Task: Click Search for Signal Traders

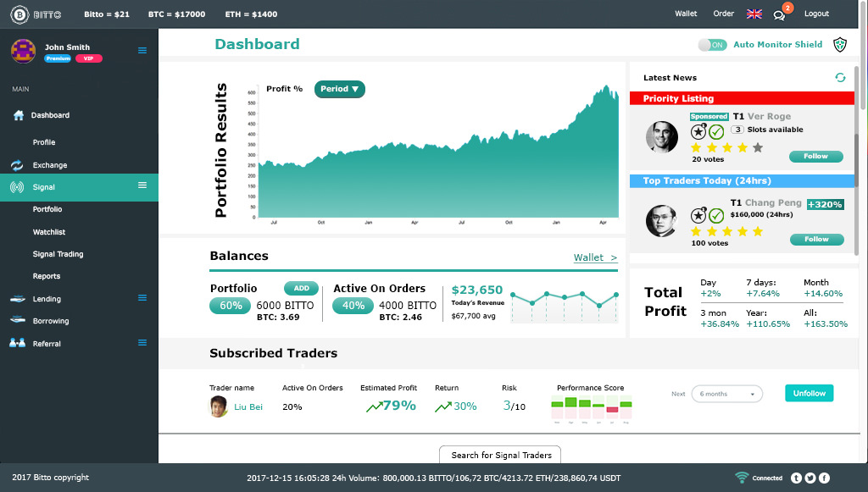Action: point(500,455)
